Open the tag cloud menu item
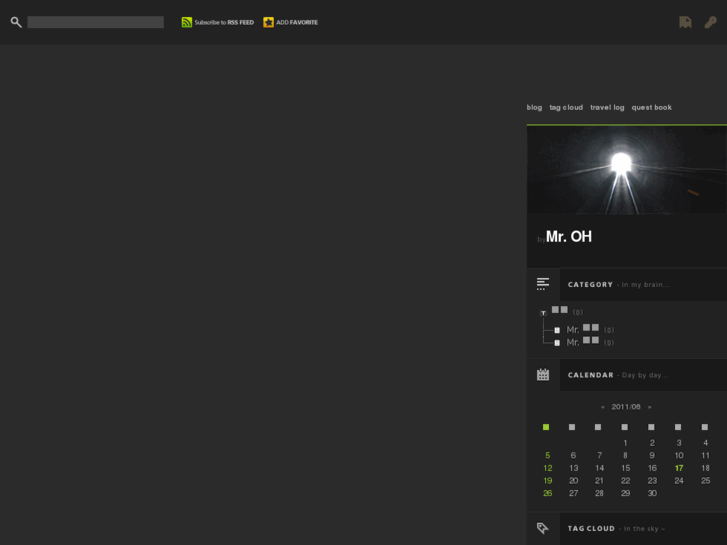Image resolution: width=727 pixels, height=545 pixels. click(x=566, y=108)
